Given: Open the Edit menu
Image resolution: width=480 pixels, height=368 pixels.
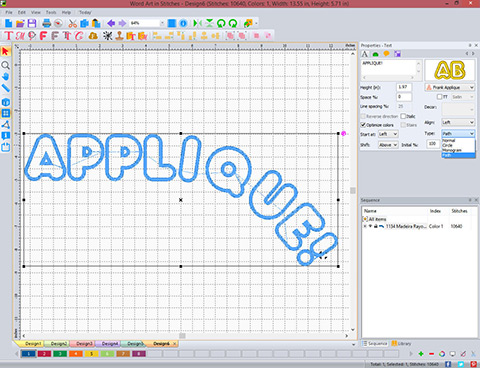Looking at the screenshot, I should [x=22, y=12].
